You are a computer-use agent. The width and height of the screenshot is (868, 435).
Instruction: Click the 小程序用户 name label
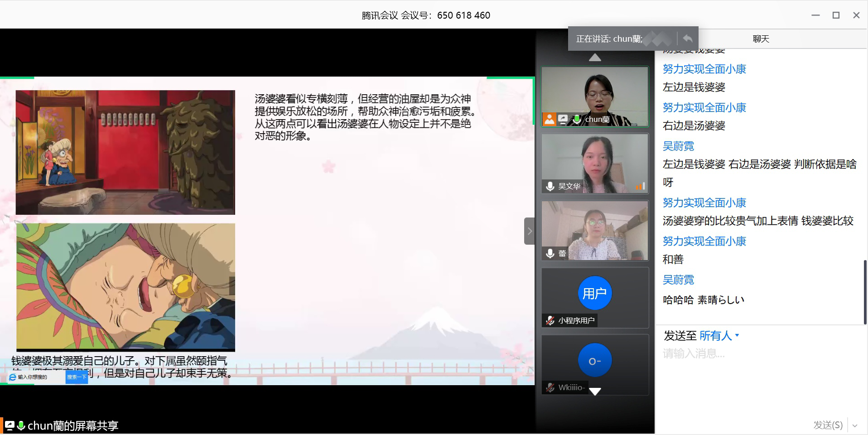tap(576, 320)
